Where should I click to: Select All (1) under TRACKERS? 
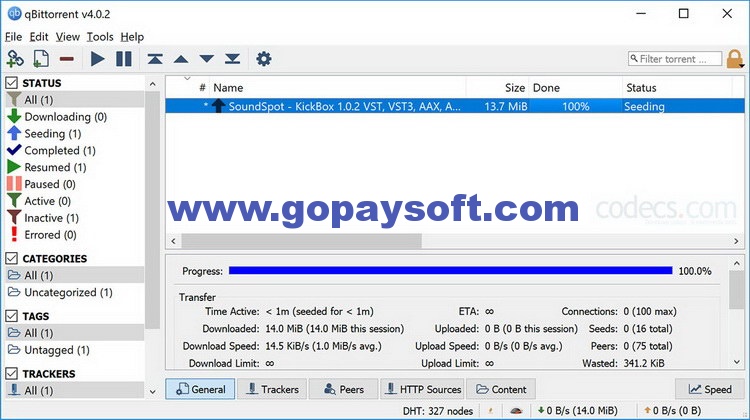(75, 390)
